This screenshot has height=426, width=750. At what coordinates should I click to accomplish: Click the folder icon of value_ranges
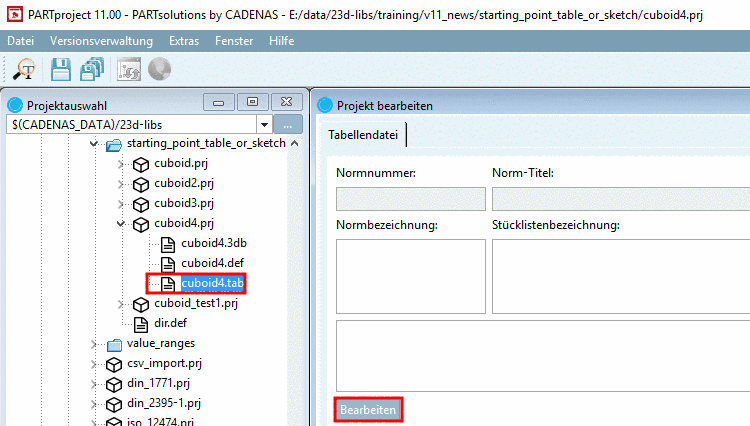114,345
